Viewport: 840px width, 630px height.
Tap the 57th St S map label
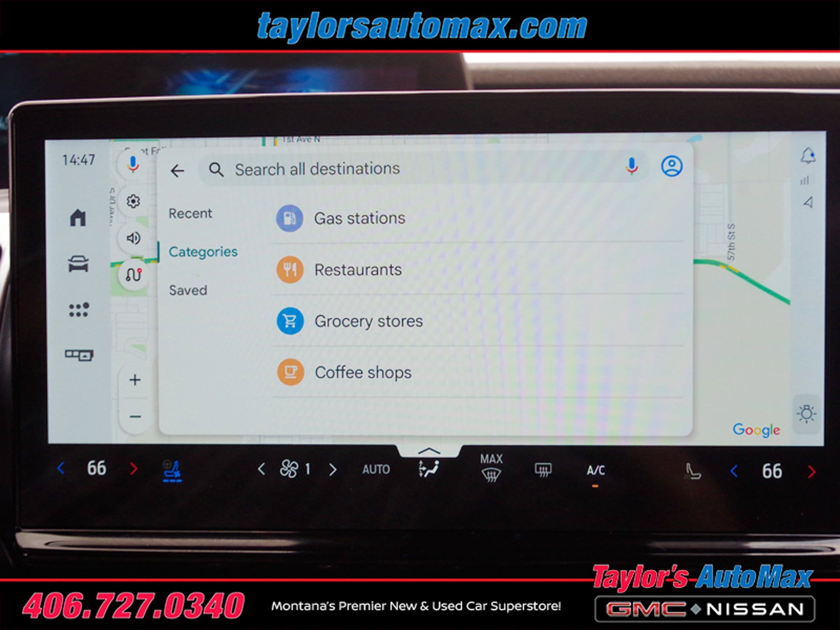coord(731,242)
